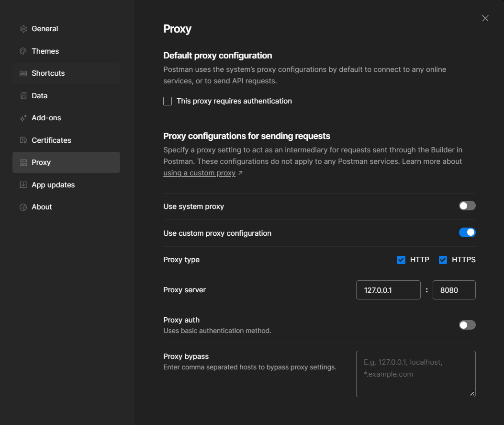504x425 pixels.
Task: Click the 'Proxy type' label
Action: 181,260
